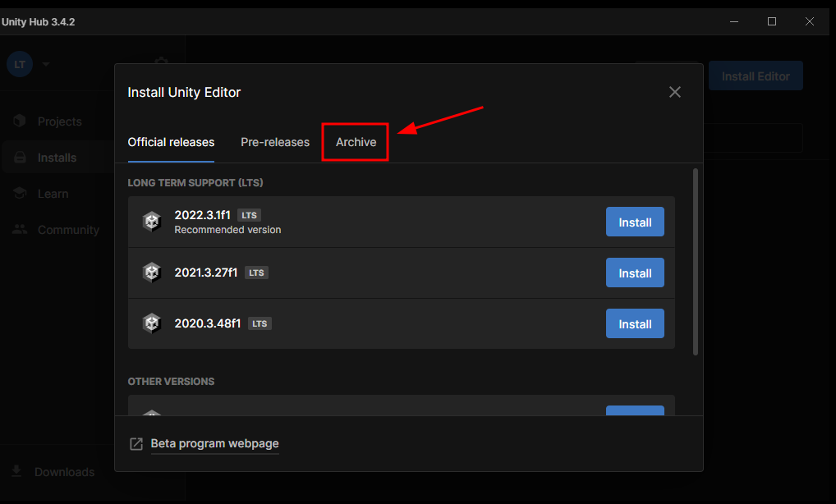Click the Install Editor button in Unity Hub

756,76
